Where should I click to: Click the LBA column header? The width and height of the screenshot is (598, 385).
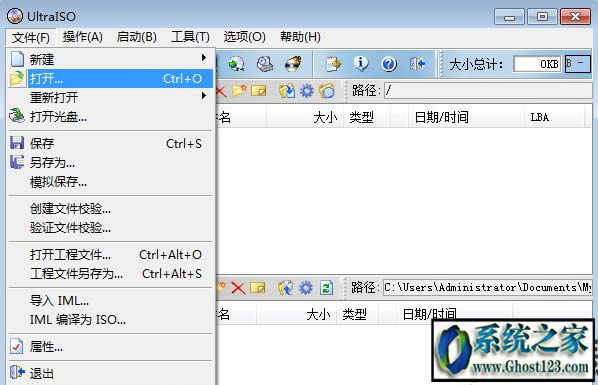[555, 117]
